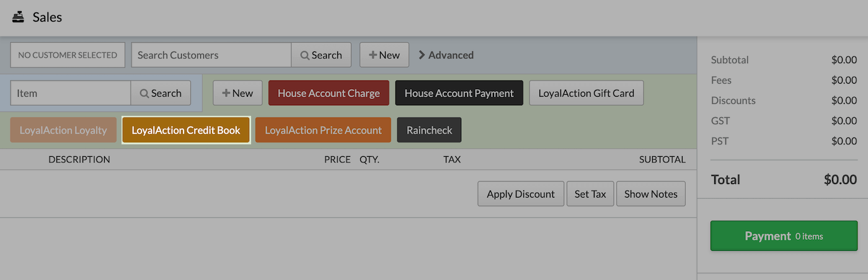Image resolution: width=868 pixels, height=280 pixels.
Task: Click the item Search button
Action: tap(161, 93)
